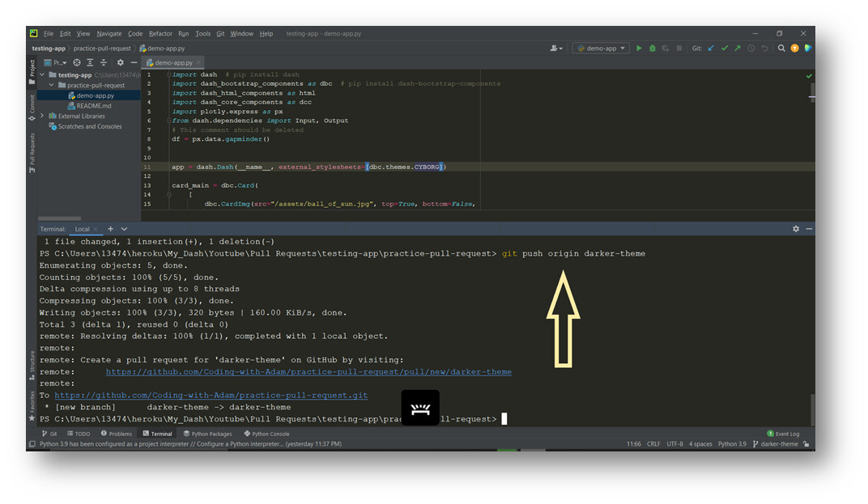Push commits with the Git green arrow

738,48
